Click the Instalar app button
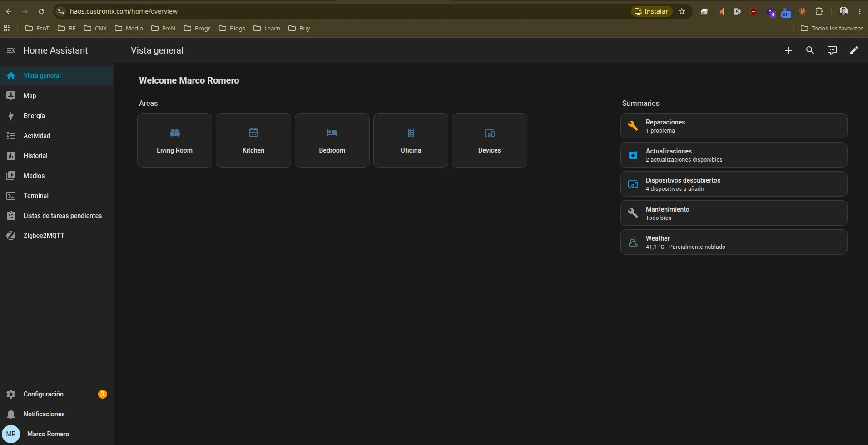The width and height of the screenshot is (868, 445). tap(651, 11)
